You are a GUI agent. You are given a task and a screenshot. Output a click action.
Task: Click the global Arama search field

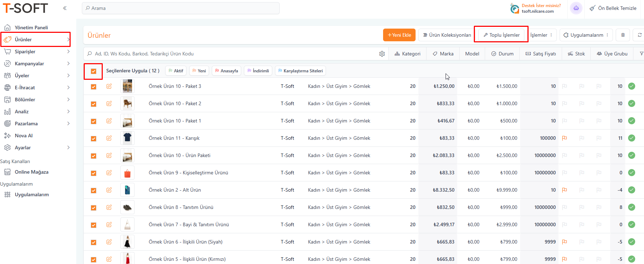[181, 8]
